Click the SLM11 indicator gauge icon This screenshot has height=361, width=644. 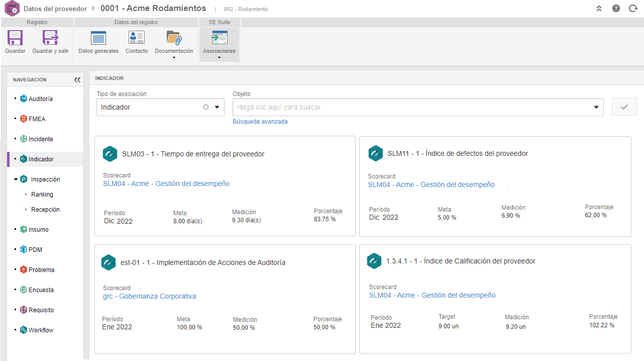(375, 153)
